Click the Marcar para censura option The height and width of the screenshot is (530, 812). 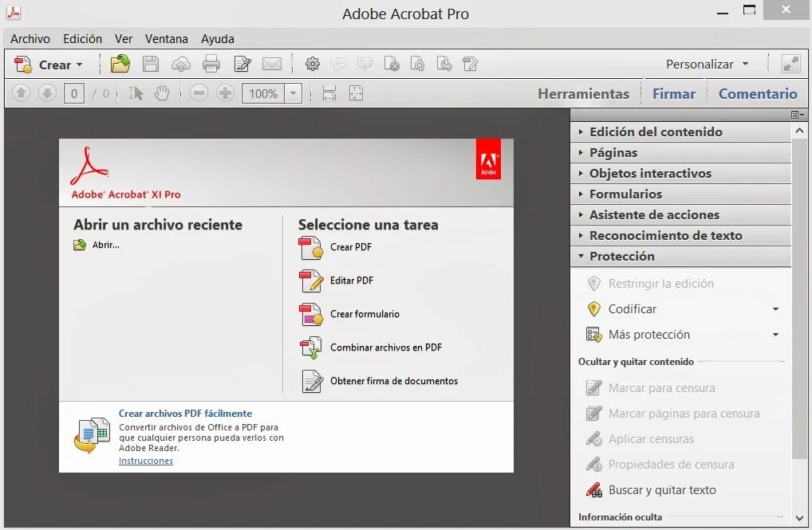(x=650, y=387)
